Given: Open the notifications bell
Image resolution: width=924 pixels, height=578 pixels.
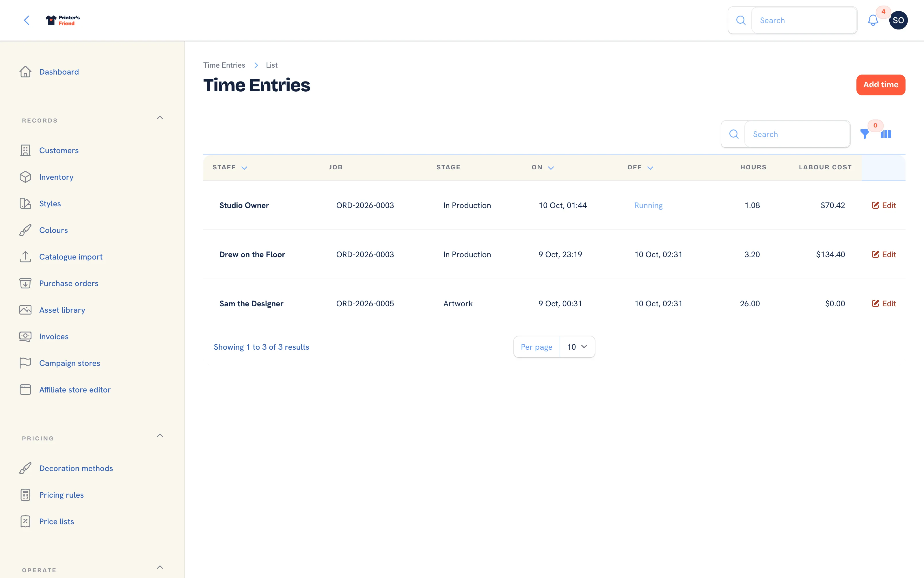Looking at the screenshot, I should 873,20.
